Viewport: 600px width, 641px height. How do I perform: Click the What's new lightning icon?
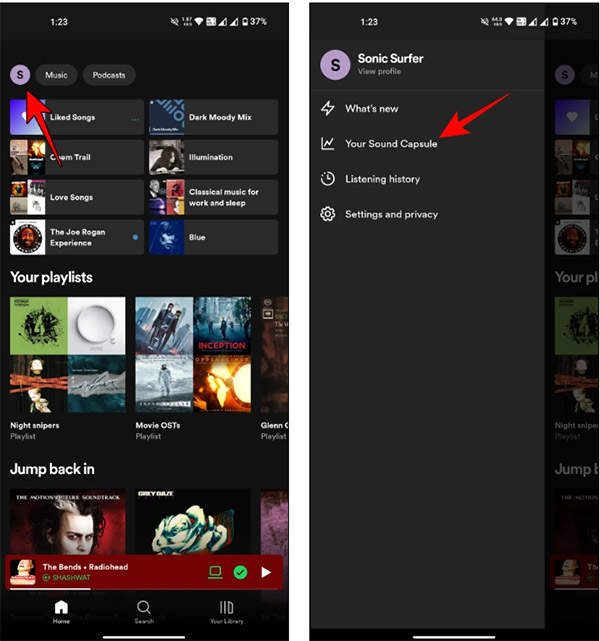pyautogui.click(x=327, y=109)
